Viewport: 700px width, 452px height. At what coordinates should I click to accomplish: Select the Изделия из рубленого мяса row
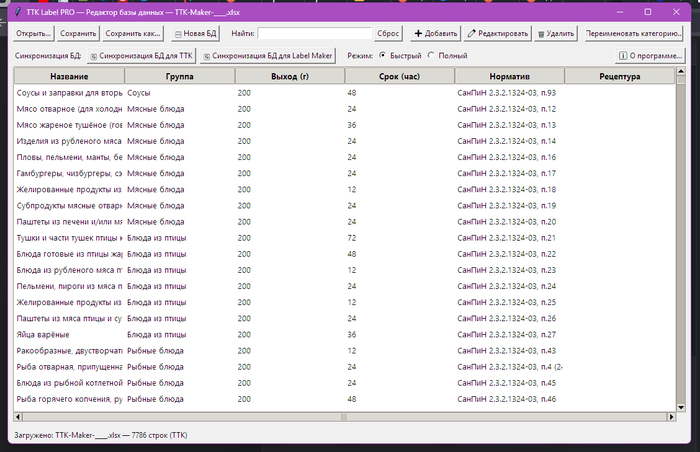pyautogui.click(x=344, y=141)
